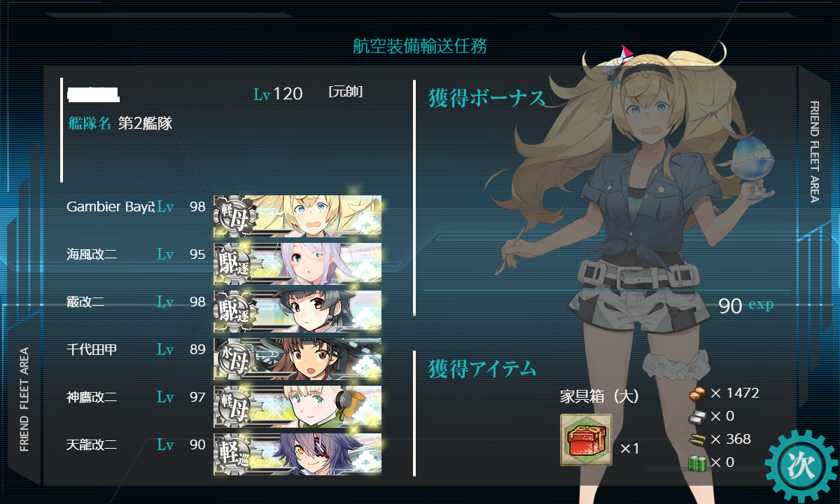840x504 pixels.
Task: Click the 航空装備輸送任務 expedition title
Action: point(420,47)
